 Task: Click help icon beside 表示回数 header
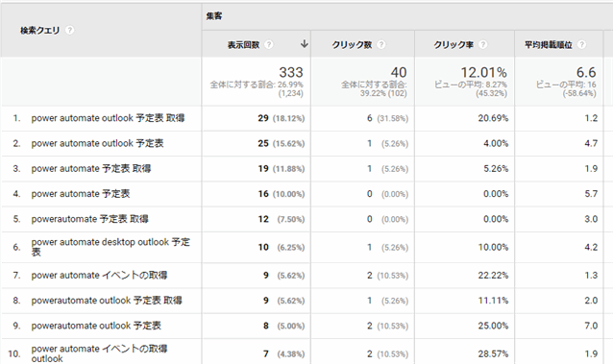point(269,44)
